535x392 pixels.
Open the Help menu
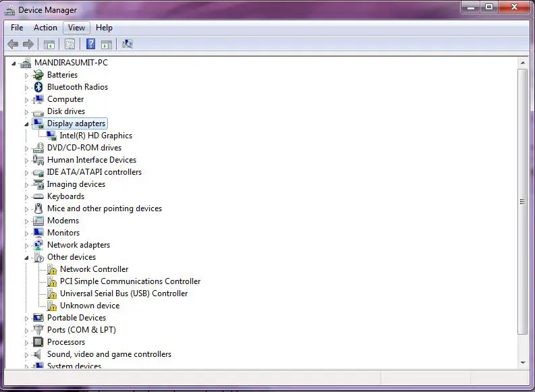point(104,28)
